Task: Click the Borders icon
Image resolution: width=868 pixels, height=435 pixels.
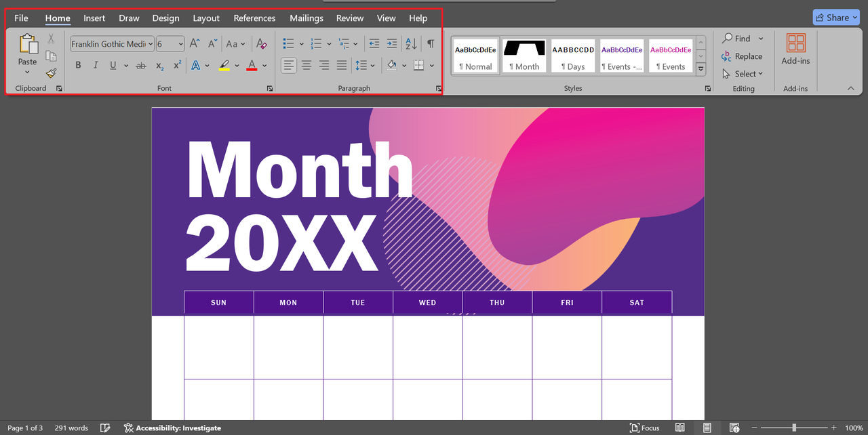Action: 419,65
